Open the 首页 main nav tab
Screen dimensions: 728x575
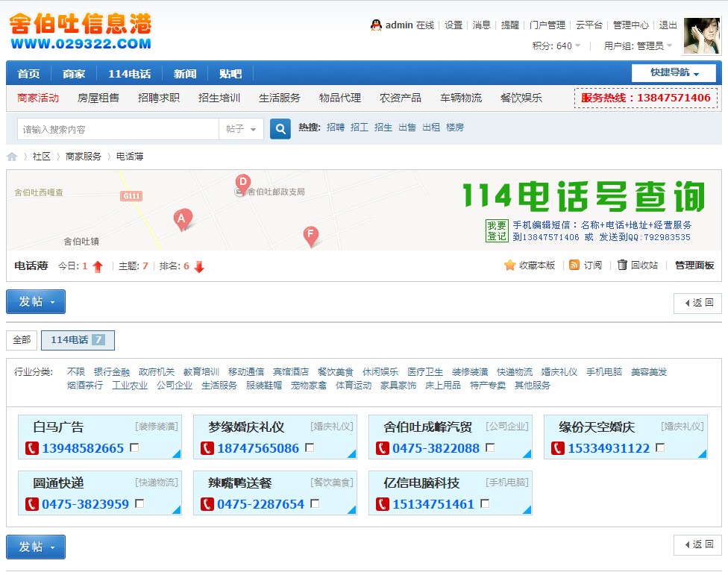pyautogui.click(x=29, y=74)
